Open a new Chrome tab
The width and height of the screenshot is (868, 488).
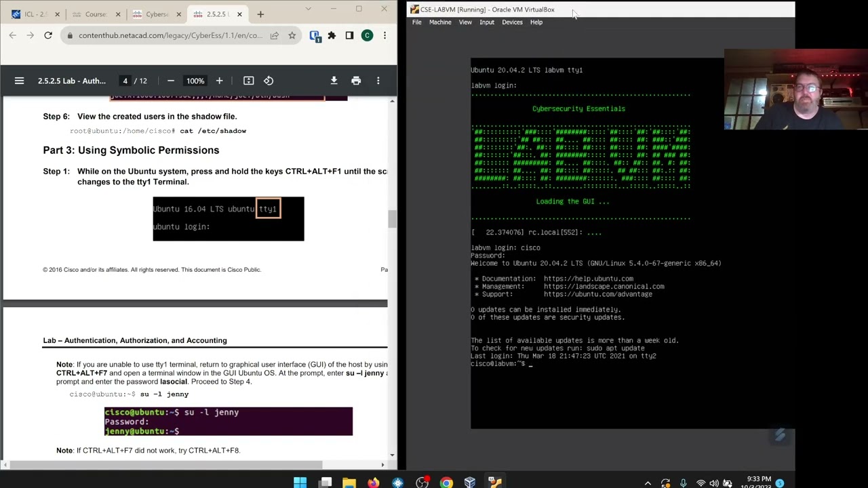point(260,14)
